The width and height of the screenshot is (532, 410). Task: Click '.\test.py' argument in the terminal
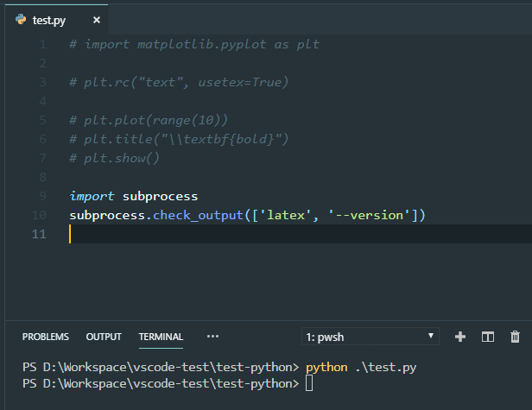click(386, 367)
